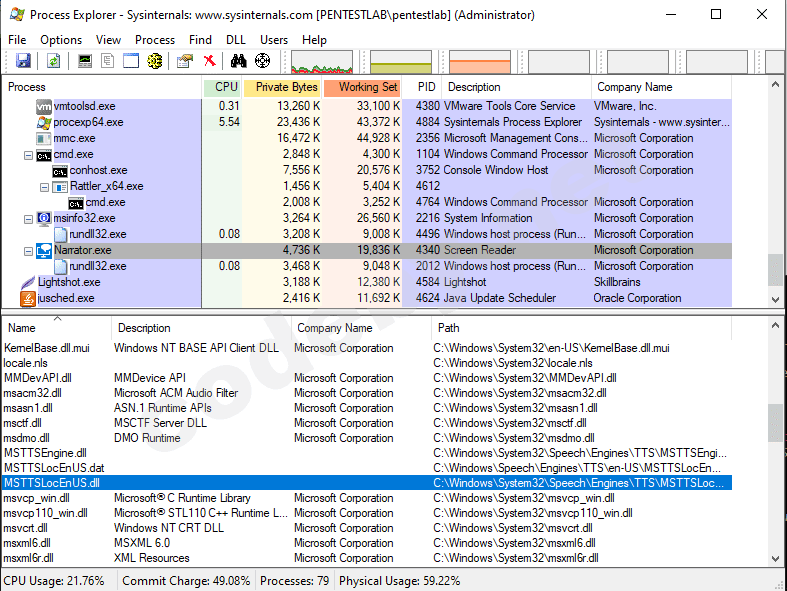Click the msinfo32.exe process icon

44,218
